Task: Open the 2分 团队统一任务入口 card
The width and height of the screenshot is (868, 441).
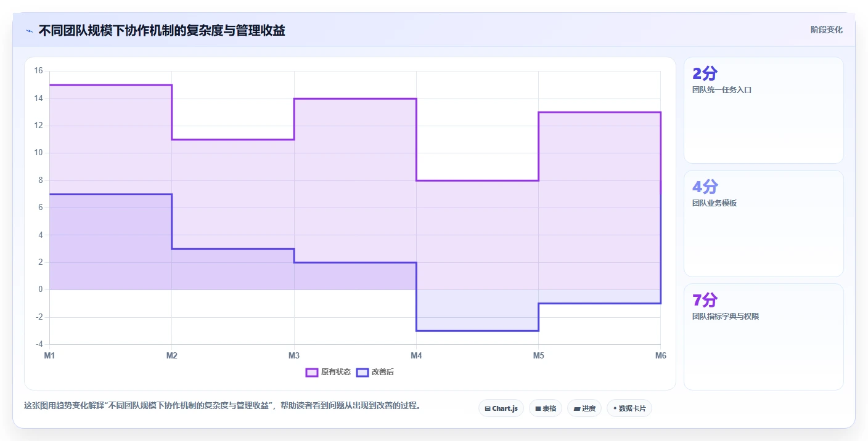Action: point(764,110)
